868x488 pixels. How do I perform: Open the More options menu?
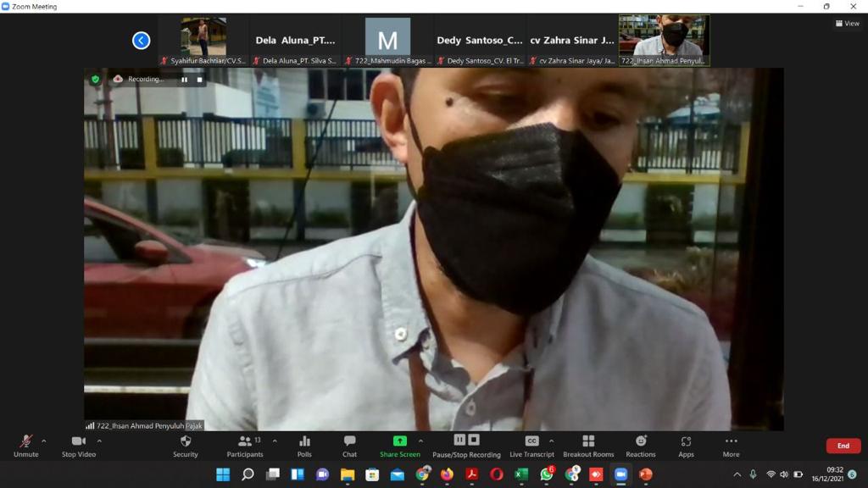point(731,446)
